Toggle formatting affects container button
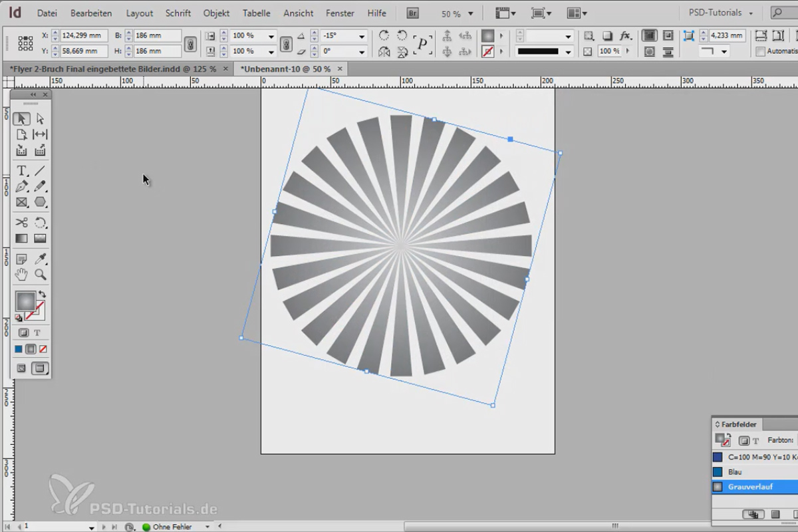The height and width of the screenshot is (532, 798). coord(24,332)
